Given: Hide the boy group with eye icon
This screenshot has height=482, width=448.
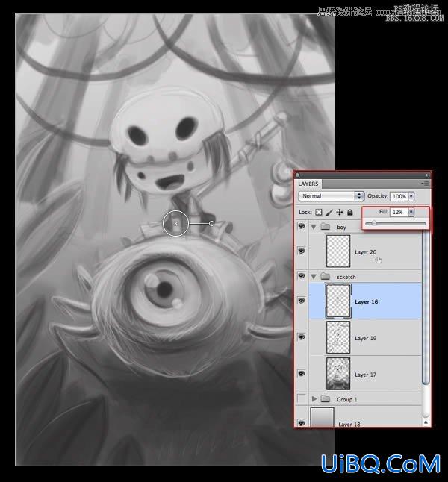Looking at the screenshot, I should click(x=302, y=226).
